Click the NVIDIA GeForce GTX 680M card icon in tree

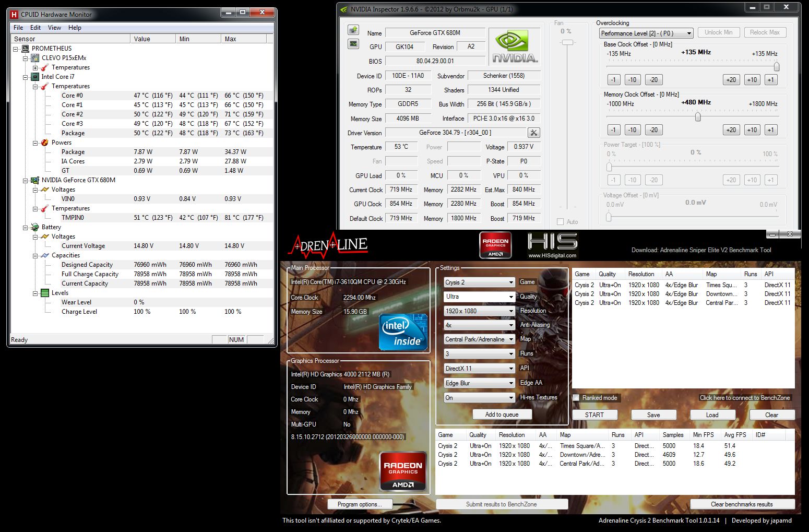pyautogui.click(x=35, y=180)
